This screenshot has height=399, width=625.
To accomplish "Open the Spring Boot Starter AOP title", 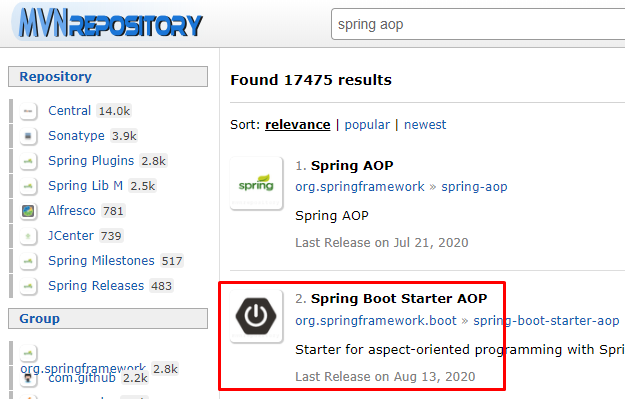I will tap(399, 299).
